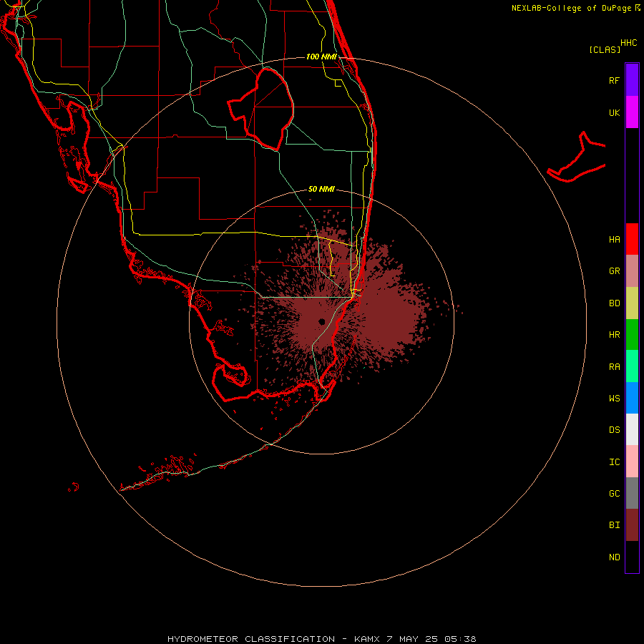Viewport: 644px width, 644px height.
Task: Click the HA red legend swatch
Action: coord(632,239)
